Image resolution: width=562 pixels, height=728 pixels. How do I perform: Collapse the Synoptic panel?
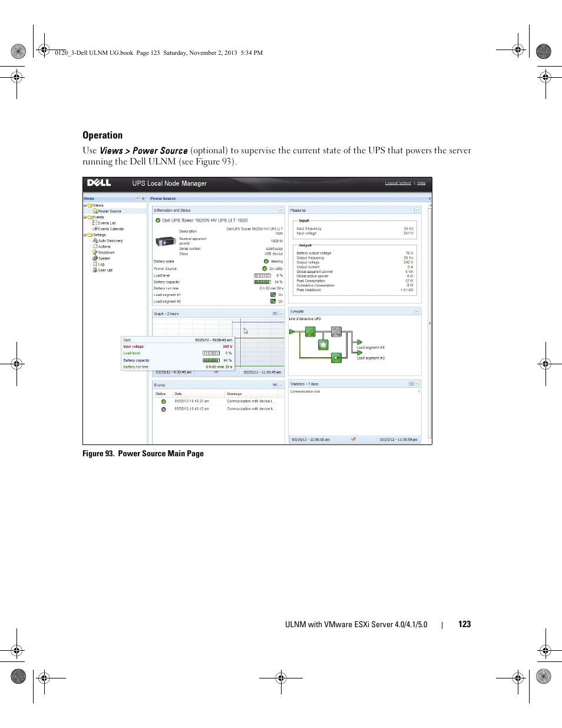pyautogui.click(x=416, y=311)
